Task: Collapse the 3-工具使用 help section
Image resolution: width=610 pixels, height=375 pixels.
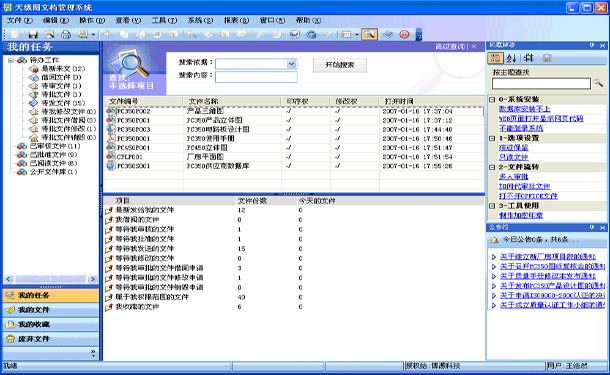Action: click(492, 206)
